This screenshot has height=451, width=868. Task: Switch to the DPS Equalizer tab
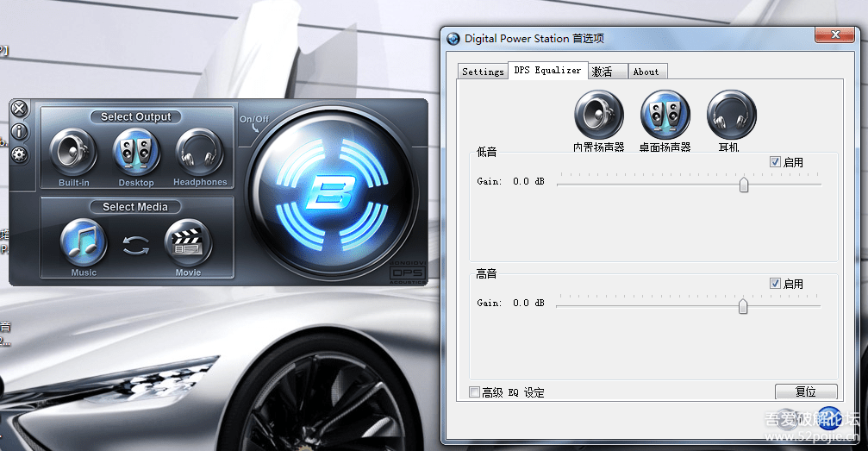[x=547, y=70]
